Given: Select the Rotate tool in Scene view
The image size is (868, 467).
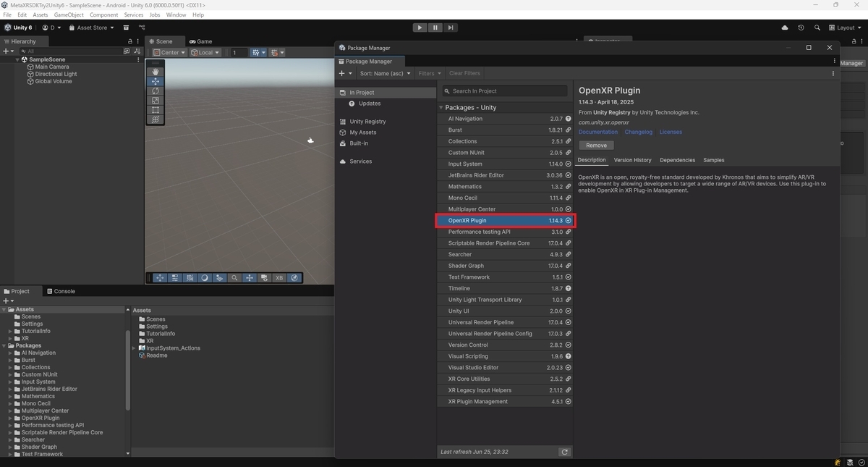Looking at the screenshot, I should (x=156, y=91).
